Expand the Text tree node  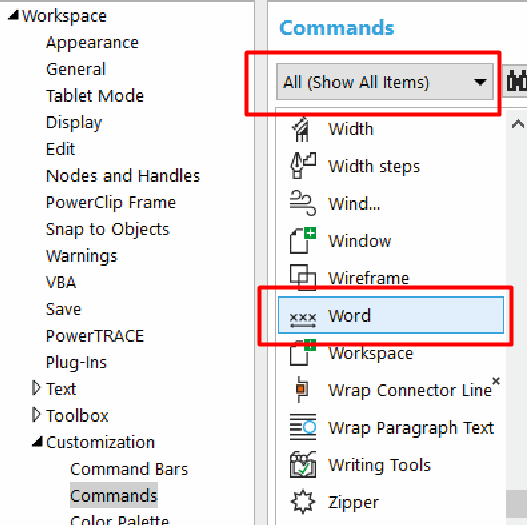[x=36, y=388]
